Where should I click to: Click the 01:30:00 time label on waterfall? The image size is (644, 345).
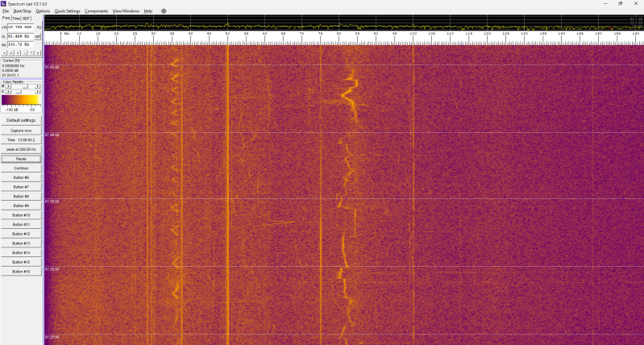[x=52, y=269]
